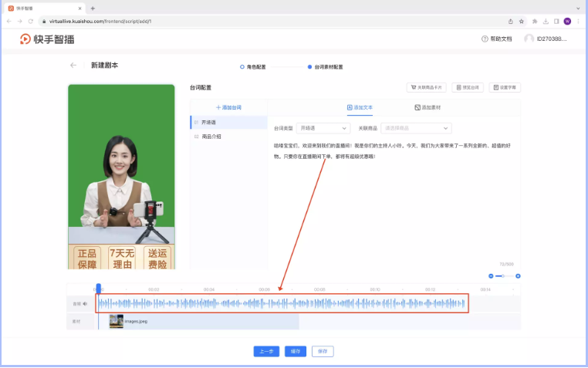Viewport: 588px width, 368px height.
Task: Mute the audio track speaker icon
Action: click(x=85, y=304)
